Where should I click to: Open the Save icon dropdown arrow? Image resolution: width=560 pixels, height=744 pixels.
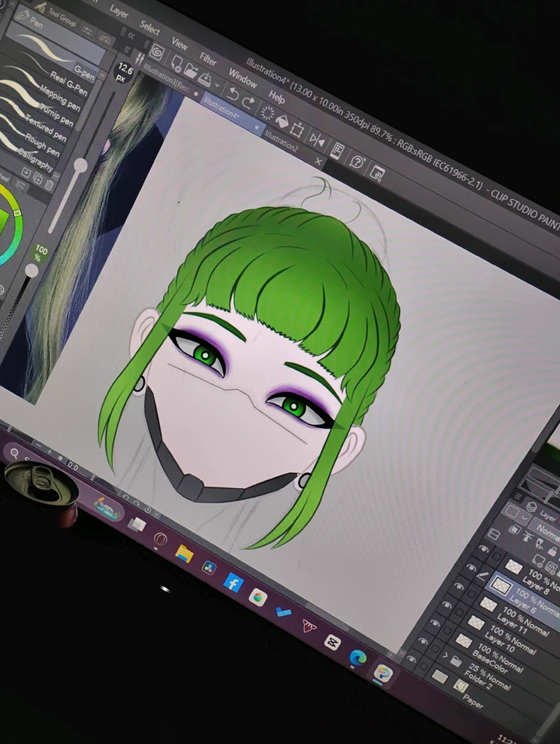pyautogui.click(x=217, y=86)
